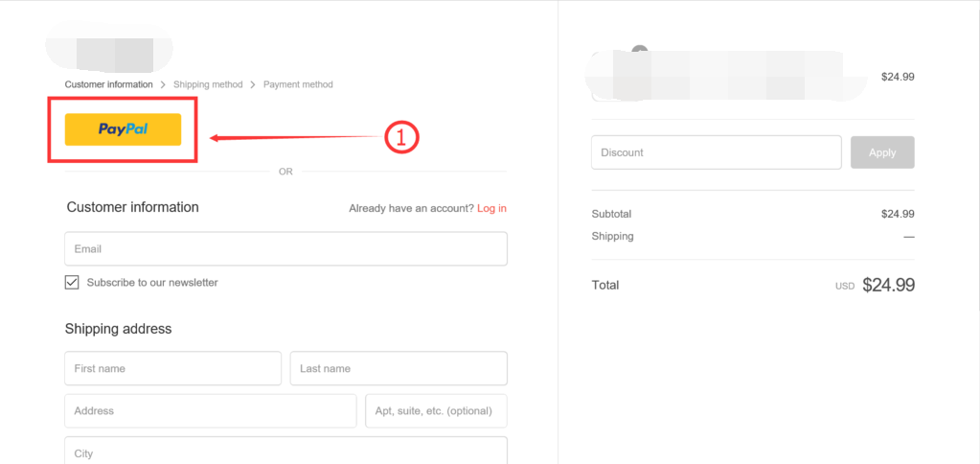Focus the Apt, suite, etc. optional field
This screenshot has height=464, width=980.
coord(436,411)
